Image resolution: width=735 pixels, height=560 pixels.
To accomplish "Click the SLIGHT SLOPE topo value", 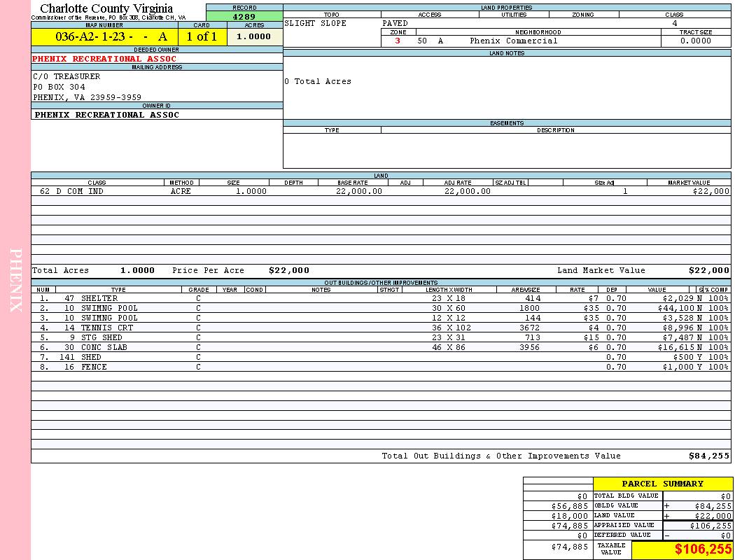I will pyautogui.click(x=315, y=23).
